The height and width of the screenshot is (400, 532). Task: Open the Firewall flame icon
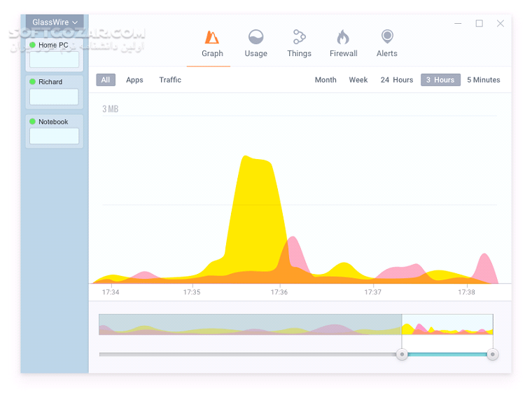[x=343, y=37]
